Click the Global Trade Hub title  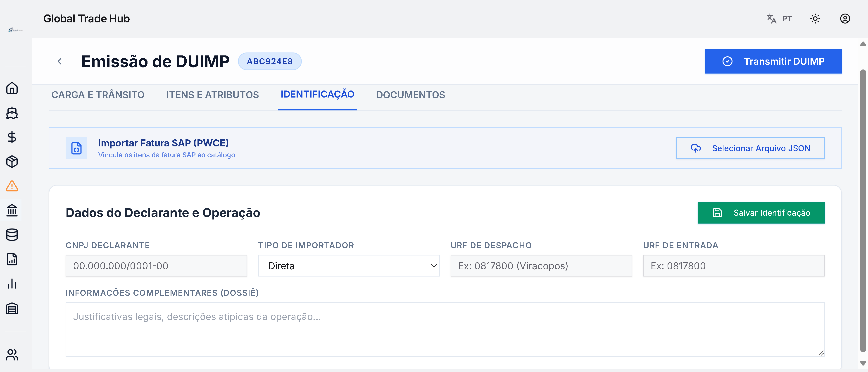86,19
